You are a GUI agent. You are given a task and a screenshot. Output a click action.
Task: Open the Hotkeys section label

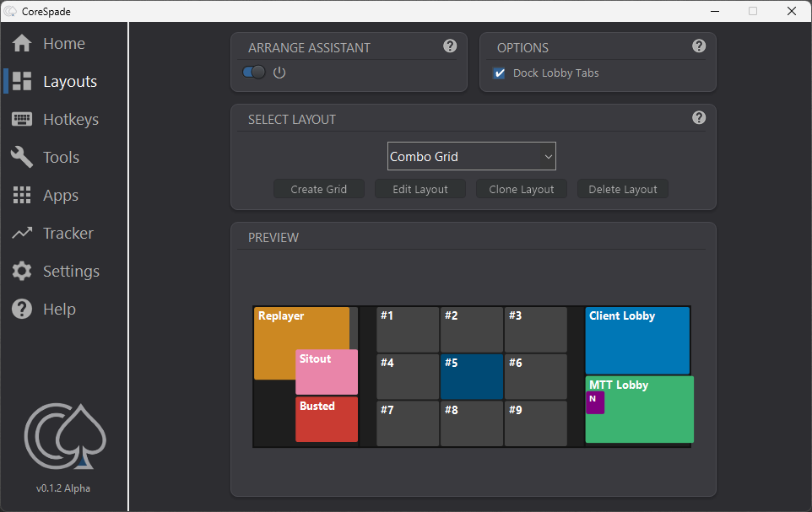(x=71, y=120)
